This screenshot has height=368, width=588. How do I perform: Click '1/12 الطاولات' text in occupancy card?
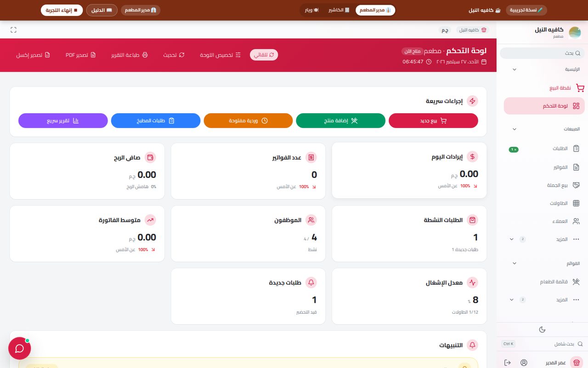tap(465, 312)
